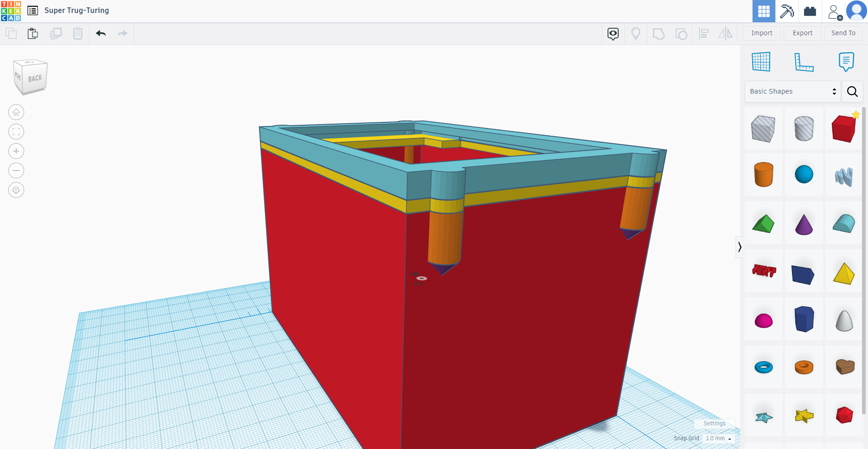
Task: Click the Import button
Action: (761, 33)
